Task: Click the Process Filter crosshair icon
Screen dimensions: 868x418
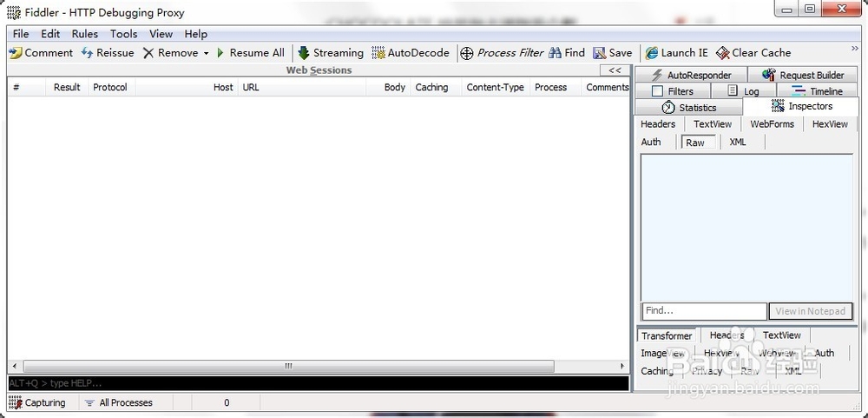Action: click(467, 53)
